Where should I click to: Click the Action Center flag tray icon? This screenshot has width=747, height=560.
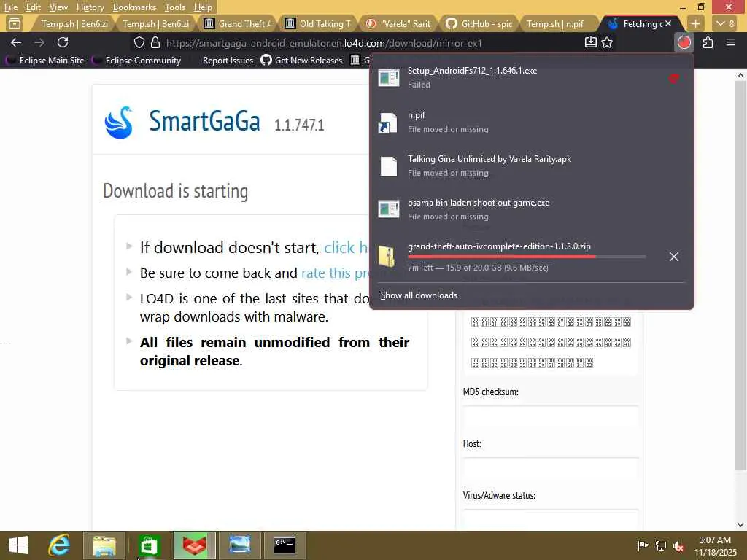tap(643, 545)
